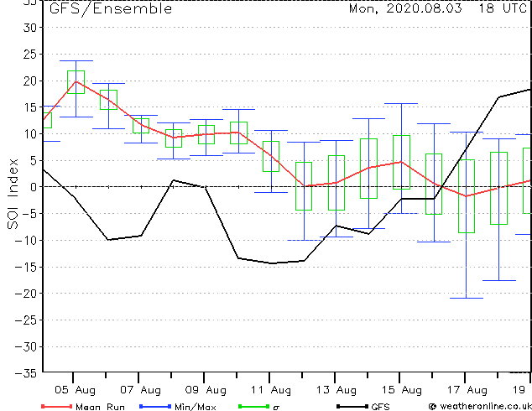Click the '13 Aug' x-axis date label
Screen dimensions: 532x411
pyautogui.click(x=336, y=390)
